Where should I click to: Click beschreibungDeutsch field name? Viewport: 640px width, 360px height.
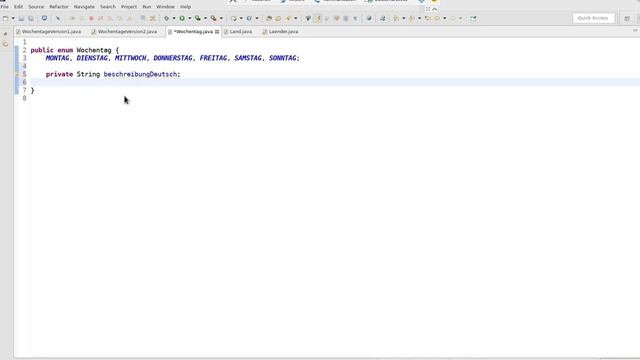pyautogui.click(x=140, y=74)
